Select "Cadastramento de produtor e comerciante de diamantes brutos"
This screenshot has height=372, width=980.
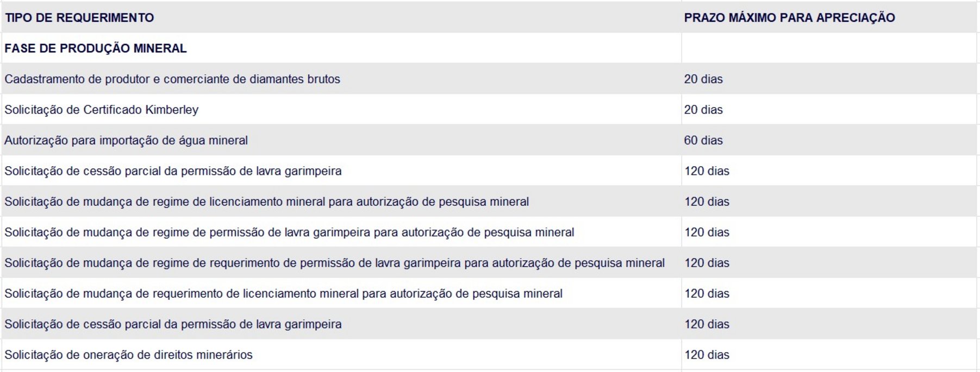172,79
